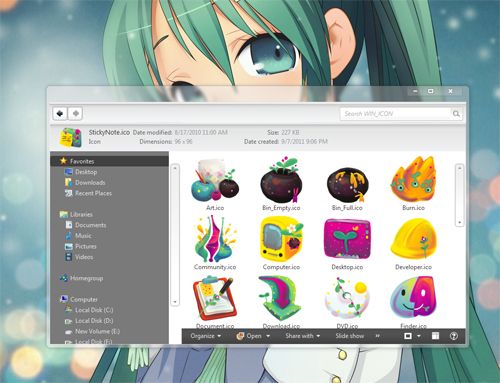Select the DVD.ico disc icon
The width and height of the screenshot is (500, 383).
(x=347, y=299)
